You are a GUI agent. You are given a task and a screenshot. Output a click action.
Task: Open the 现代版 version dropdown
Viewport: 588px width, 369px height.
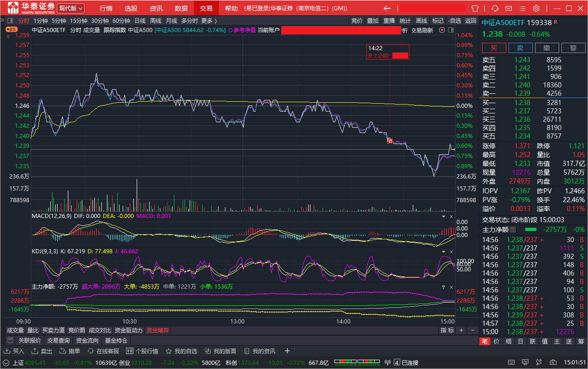tap(71, 8)
